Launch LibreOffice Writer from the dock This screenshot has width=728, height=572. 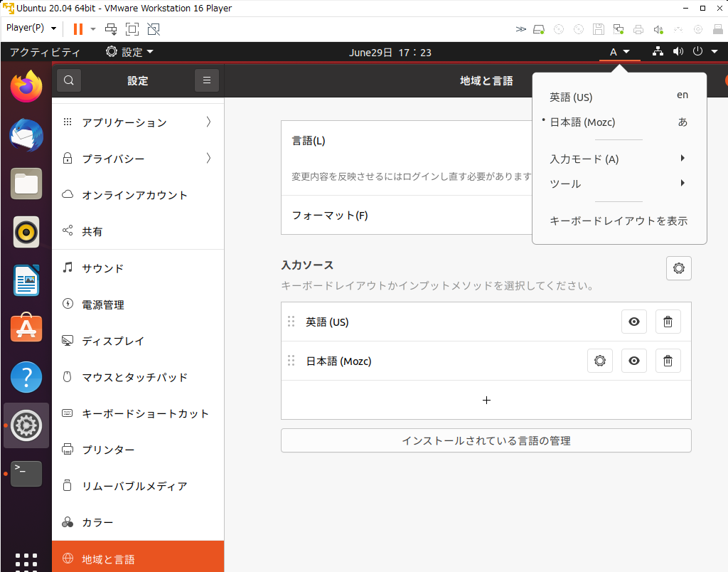(x=26, y=280)
